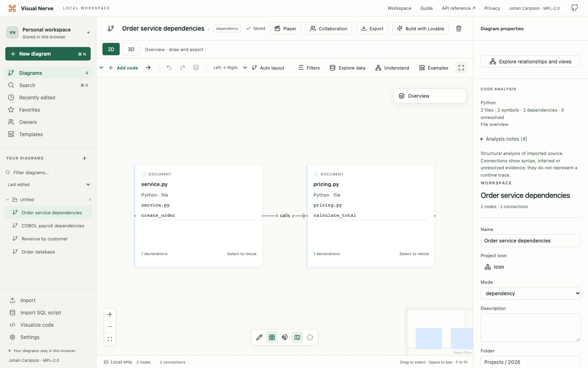Screen dimensions: 588x368
Task: Click the New diagram button
Action: [48, 54]
